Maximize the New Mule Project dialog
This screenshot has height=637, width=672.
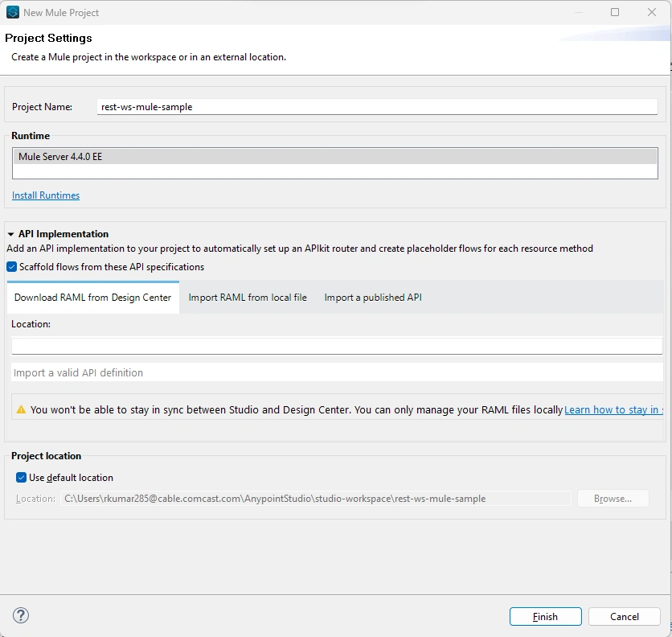coord(615,12)
